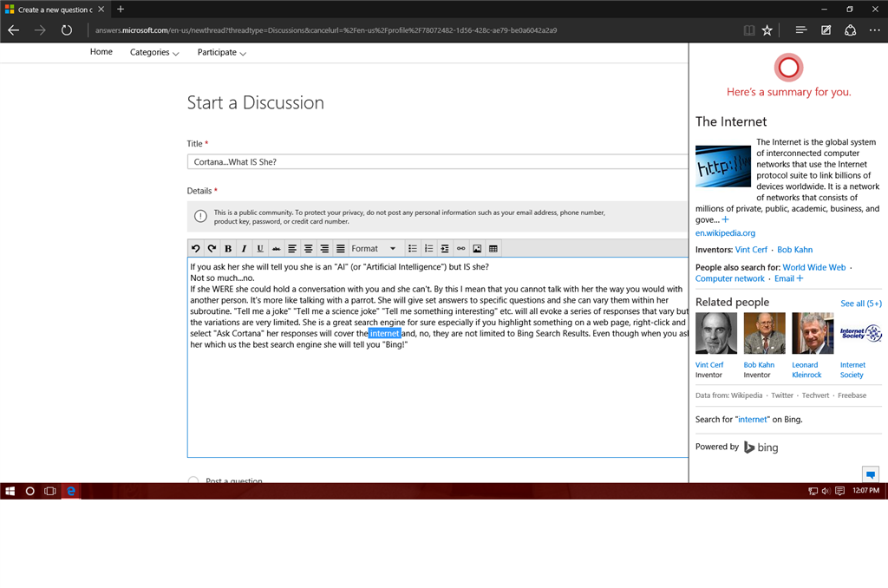Open the Windows Start menu

10,491
